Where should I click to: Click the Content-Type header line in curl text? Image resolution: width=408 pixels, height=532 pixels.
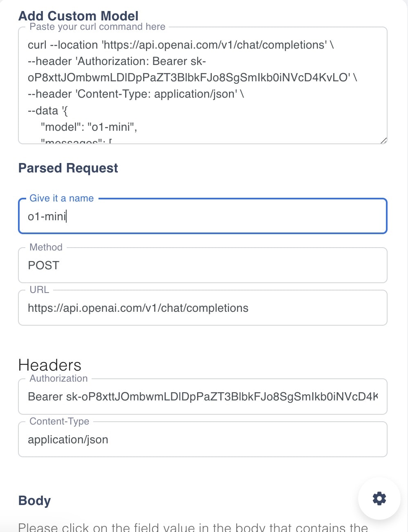(x=136, y=94)
